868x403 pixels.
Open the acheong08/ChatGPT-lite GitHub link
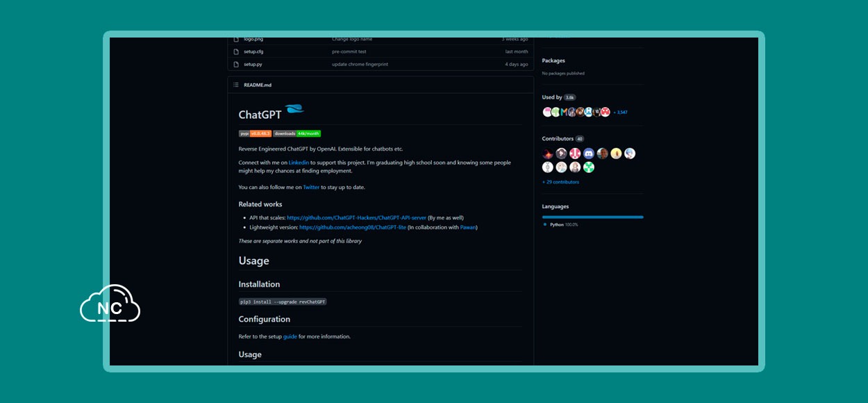point(353,227)
